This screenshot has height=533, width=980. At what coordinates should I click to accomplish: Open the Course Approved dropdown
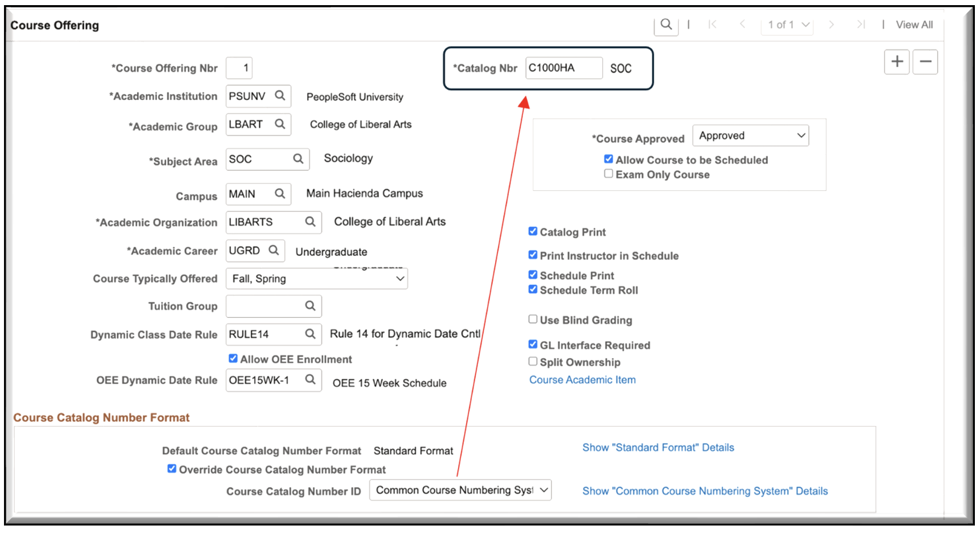tap(751, 136)
